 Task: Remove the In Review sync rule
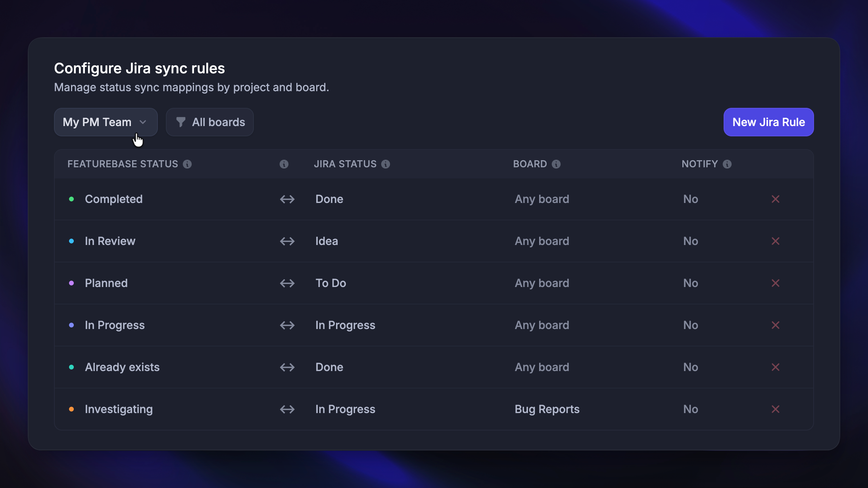click(776, 241)
